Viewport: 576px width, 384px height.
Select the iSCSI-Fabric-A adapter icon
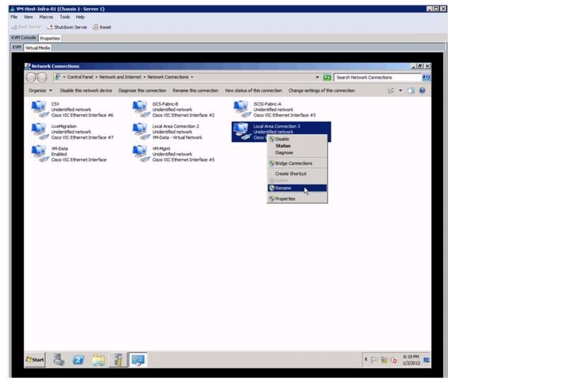[x=242, y=109]
